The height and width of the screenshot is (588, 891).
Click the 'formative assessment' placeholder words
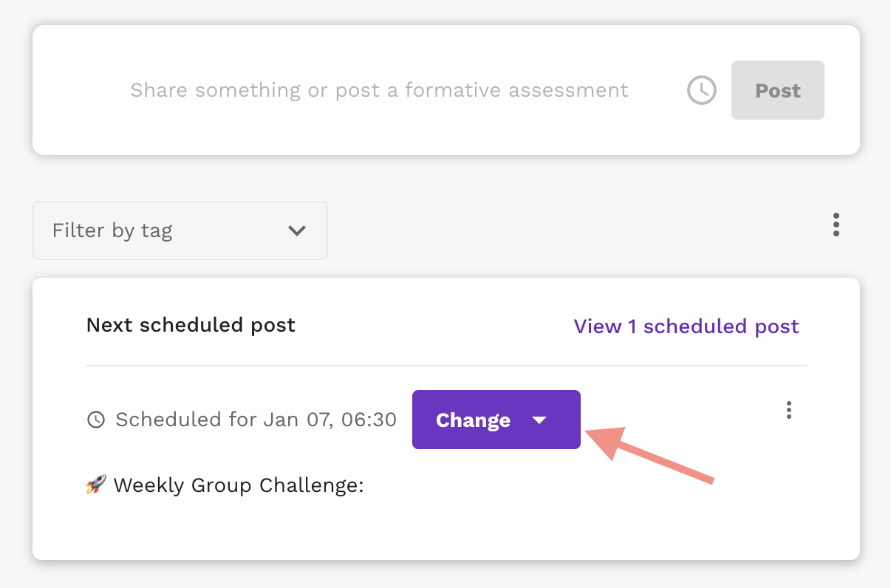point(516,90)
